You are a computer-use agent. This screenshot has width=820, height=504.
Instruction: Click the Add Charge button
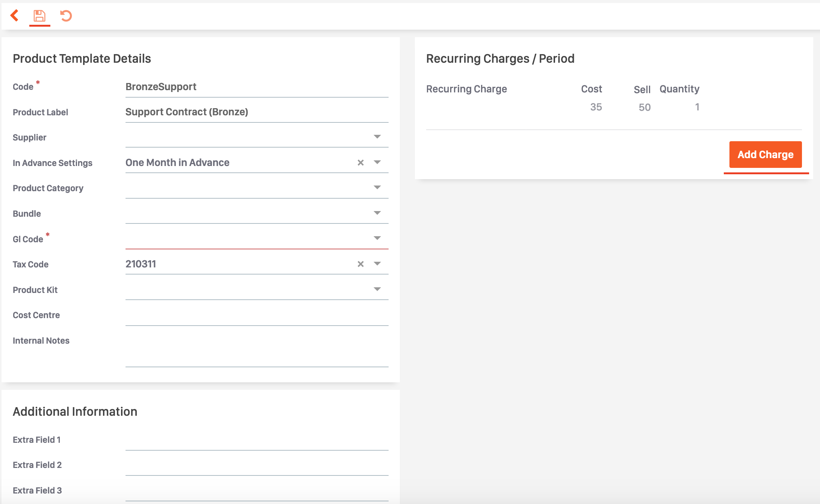tap(766, 154)
